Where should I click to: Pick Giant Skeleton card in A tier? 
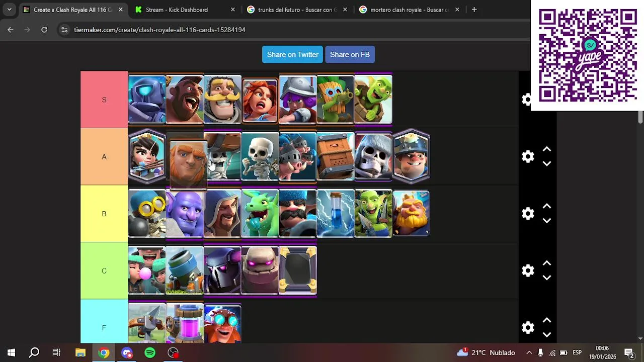click(373, 157)
